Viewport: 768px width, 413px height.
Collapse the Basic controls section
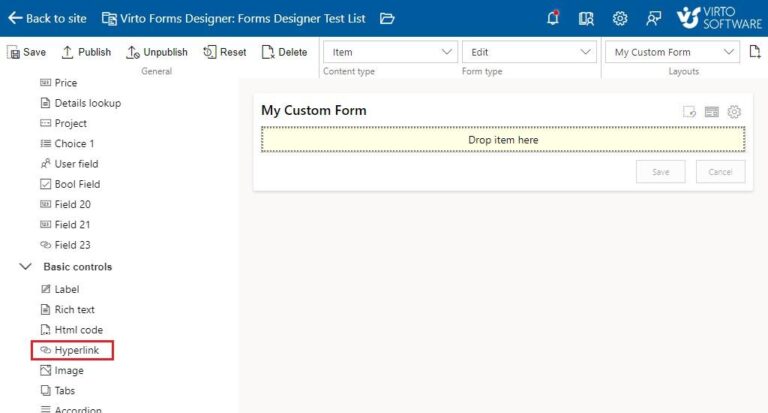[26, 267]
